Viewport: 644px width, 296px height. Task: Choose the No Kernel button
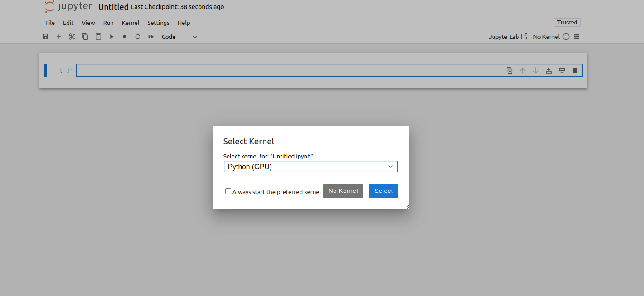[x=343, y=191]
